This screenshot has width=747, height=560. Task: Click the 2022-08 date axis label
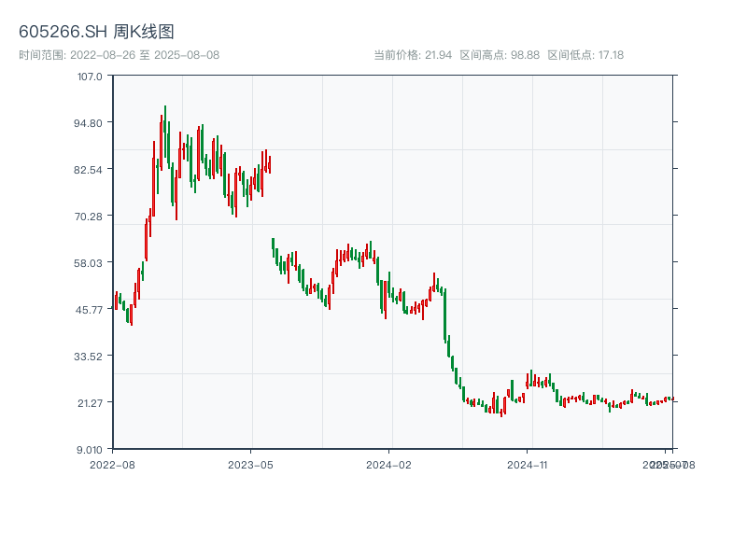112,464
